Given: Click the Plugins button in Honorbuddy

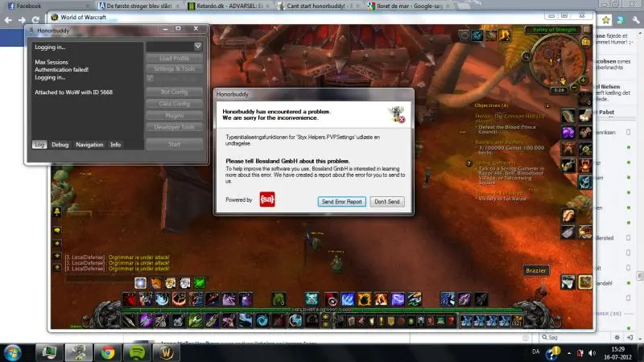Looking at the screenshot, I should (x=174, y=115).
